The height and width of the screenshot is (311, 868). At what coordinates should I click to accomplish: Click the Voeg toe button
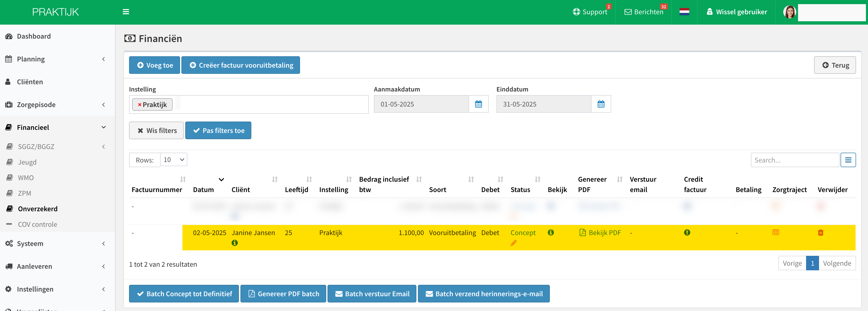154,65
